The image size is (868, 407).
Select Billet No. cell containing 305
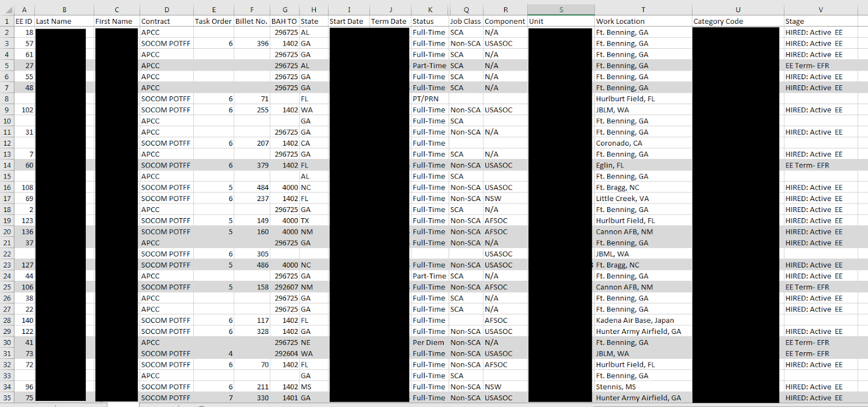point(252,254)
